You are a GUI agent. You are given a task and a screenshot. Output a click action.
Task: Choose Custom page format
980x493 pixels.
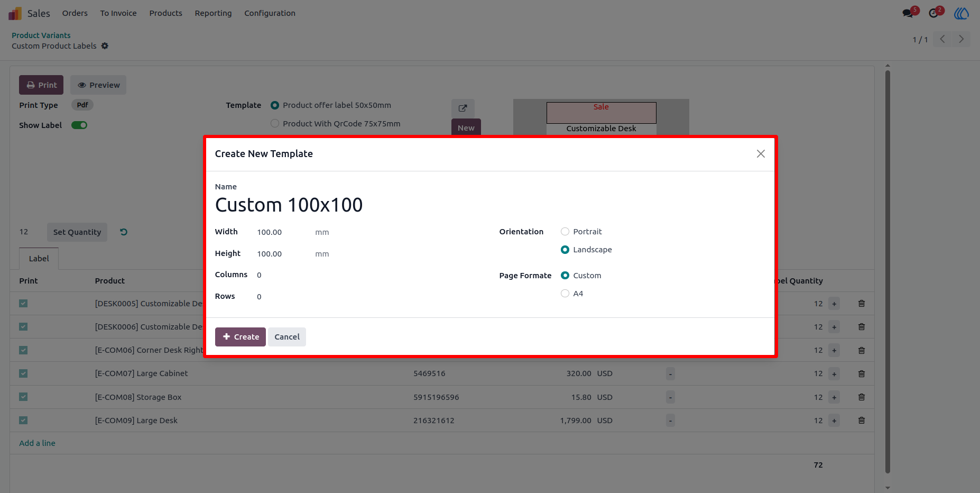[x=565, y=276]
